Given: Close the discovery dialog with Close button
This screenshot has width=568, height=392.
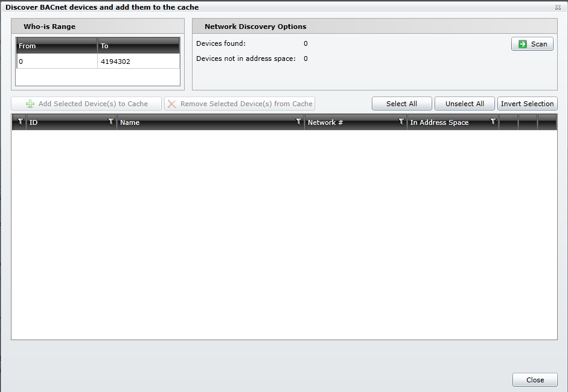Looking at the screenshot, I should [x=535, y=380].
